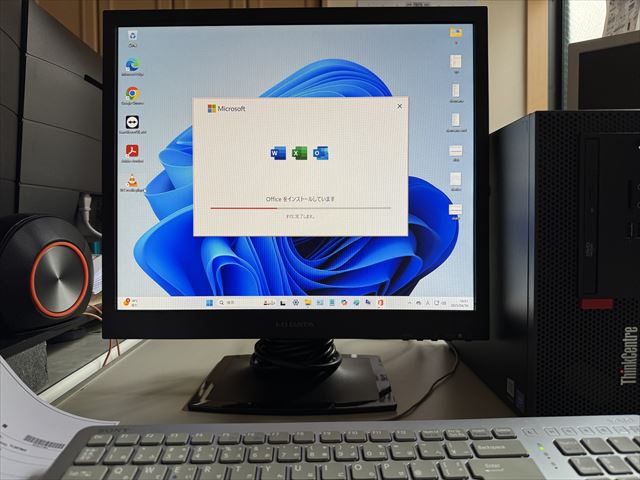Click the Outlook icon in Office installer
The height and width of the screenshot is (480, 640).
(x=320, y=153)
